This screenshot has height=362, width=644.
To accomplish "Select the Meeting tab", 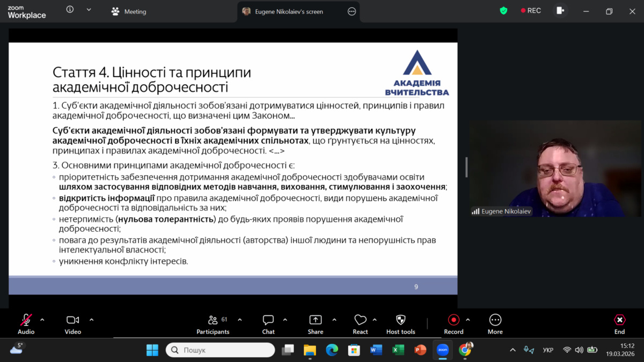I will pyautogui.click(x=129, y=11).
